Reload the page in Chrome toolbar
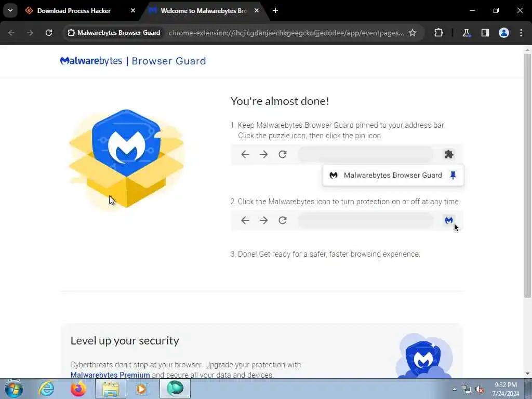 coord(49,33)
